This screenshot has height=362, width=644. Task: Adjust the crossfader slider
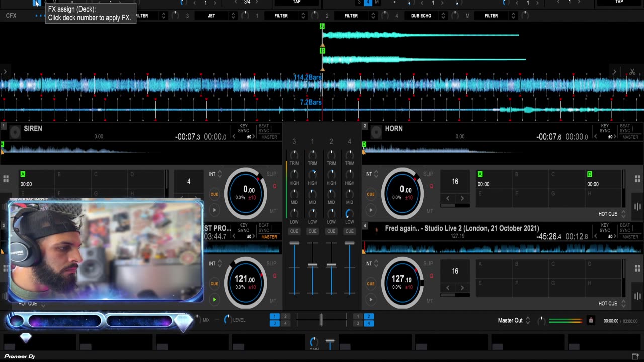[x=321, y=320]
